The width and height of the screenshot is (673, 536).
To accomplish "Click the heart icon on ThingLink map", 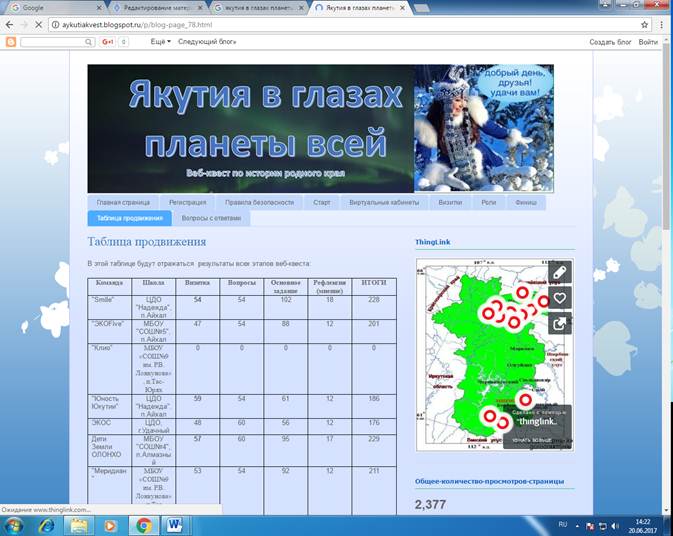I will pyautogui.click(x=560, y=298).
